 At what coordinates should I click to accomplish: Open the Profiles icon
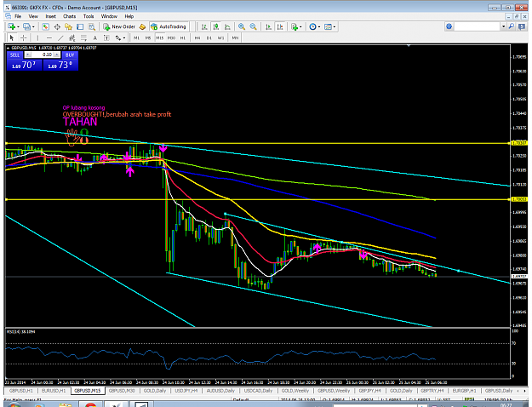(x=26, y=26)
